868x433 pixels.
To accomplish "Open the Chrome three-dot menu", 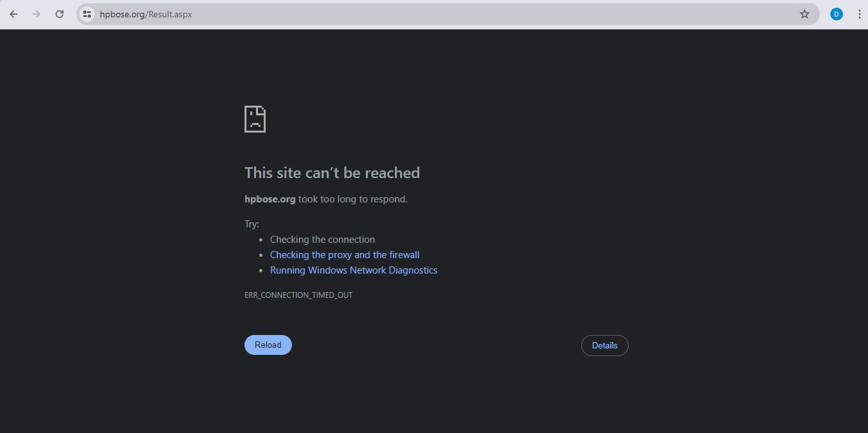I will click(x=859, y=14).
